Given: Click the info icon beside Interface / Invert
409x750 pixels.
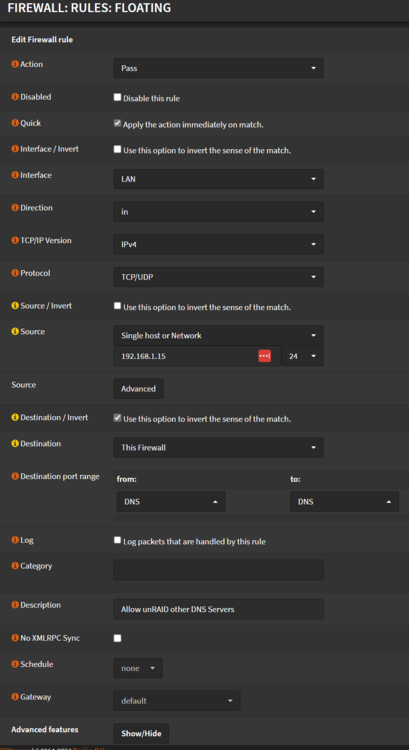Looking at the screenshot, I should (x=15, y=149).
